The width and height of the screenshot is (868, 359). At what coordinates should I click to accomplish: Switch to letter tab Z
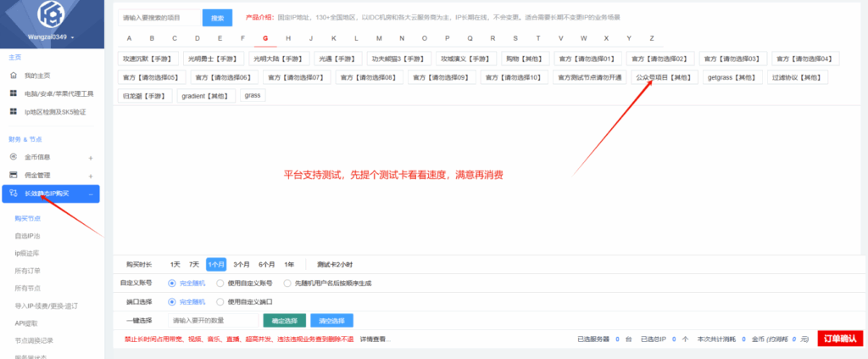(x=652, y=38)
